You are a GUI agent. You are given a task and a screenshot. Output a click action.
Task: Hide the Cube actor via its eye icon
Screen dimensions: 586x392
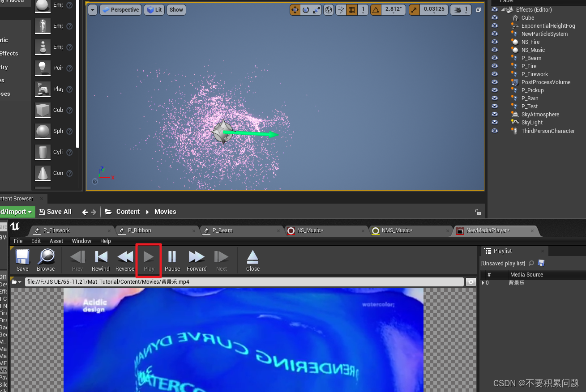point(495,18)
